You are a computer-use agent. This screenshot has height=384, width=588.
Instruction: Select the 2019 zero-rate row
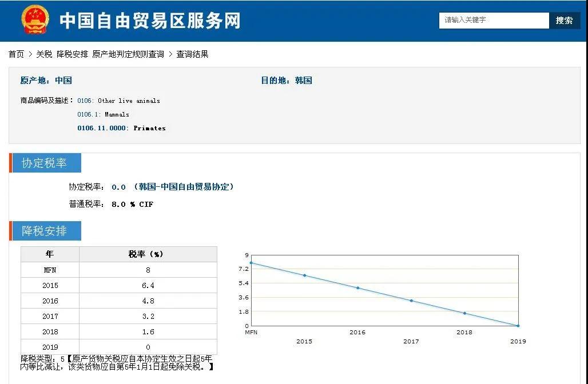(x=114, y=347)
